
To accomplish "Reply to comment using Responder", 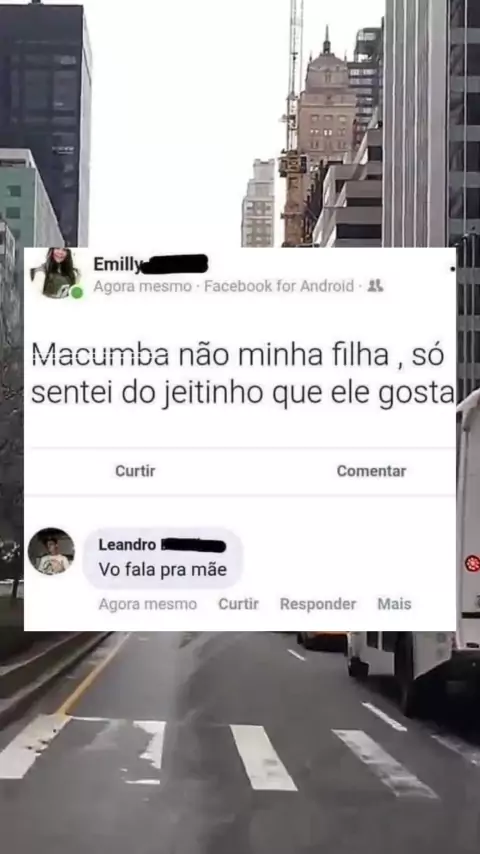I will click(318, 604).
